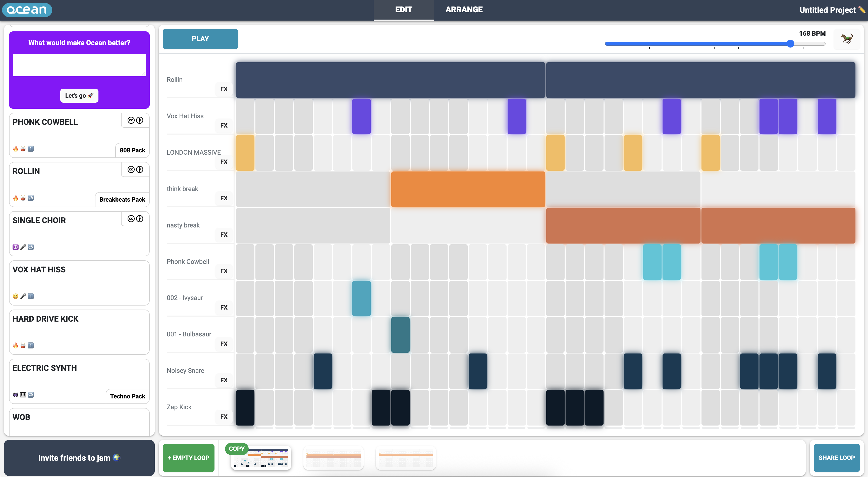Click the fire emoji on Hard Drive Kick
Viewport: 868px width, 477px height.
pyautogui.click(x=16, y=345)
